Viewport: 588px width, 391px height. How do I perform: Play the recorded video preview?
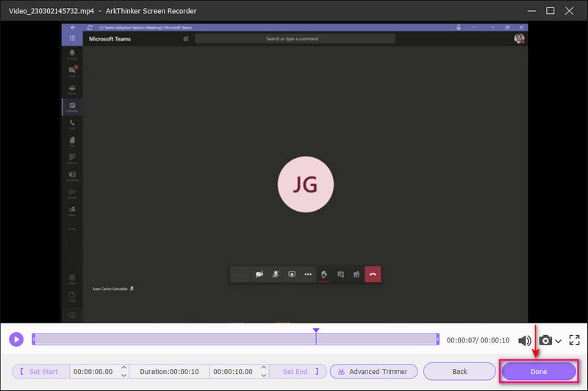(16, 340)
